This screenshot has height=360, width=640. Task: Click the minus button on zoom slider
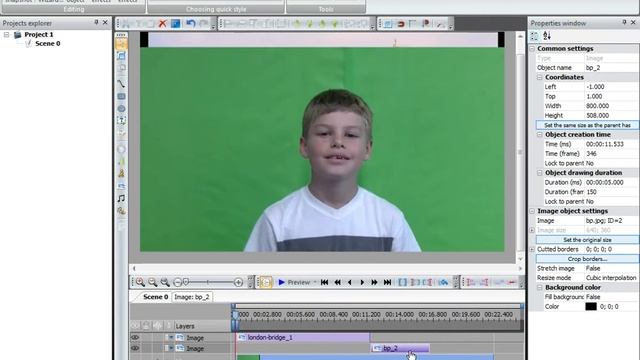point(177,282)
